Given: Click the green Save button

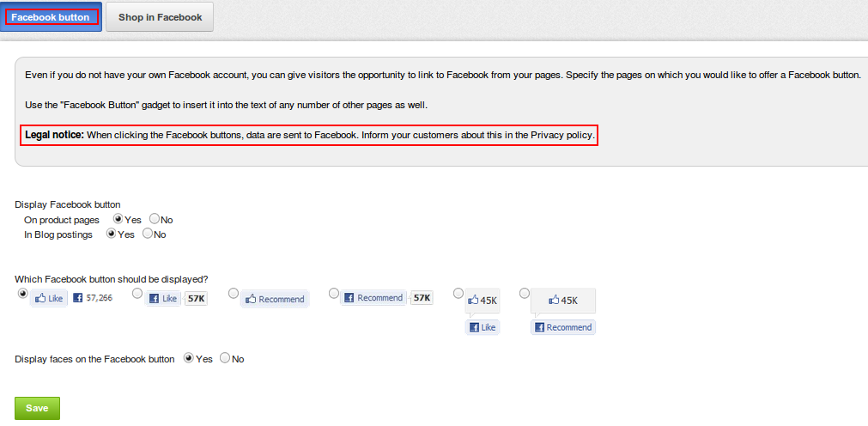Looking at the screenshot, I should (x=37, y=408).
